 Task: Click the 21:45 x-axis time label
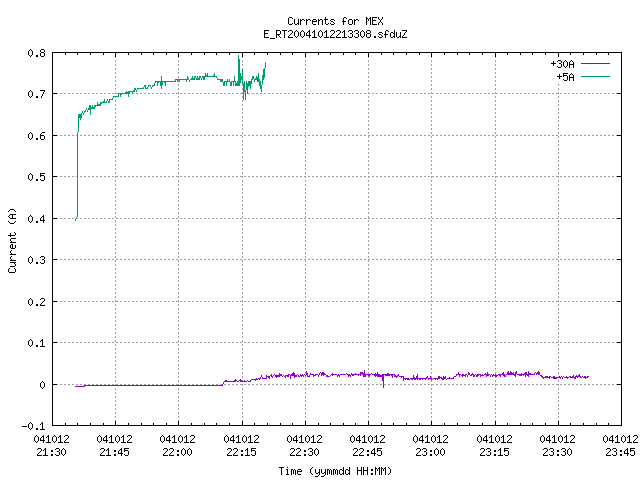[115, 452]
